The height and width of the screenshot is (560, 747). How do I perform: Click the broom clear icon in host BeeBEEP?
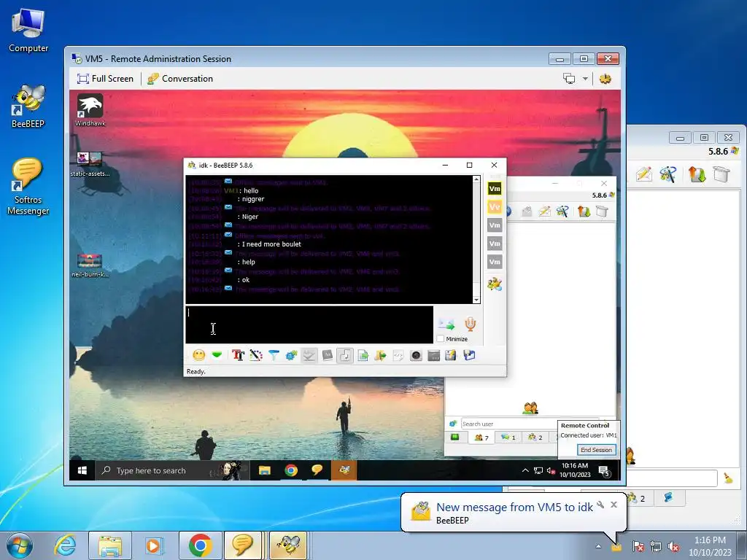click(729, 478)
